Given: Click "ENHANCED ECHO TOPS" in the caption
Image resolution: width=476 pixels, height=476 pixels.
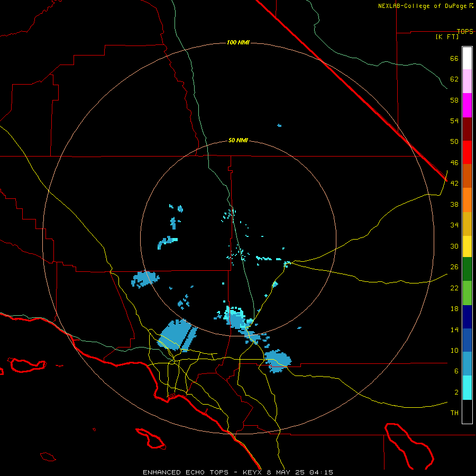Looking at the screenshot, I should (186, 472).
